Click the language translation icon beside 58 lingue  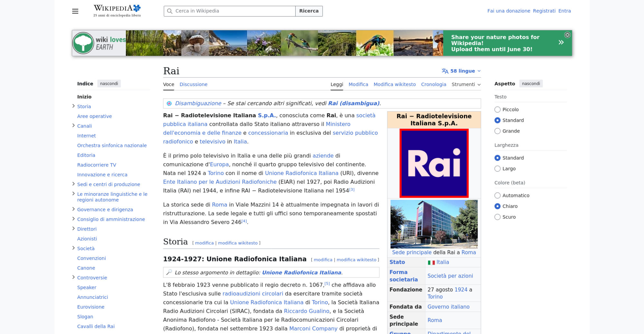click(445, 71)
